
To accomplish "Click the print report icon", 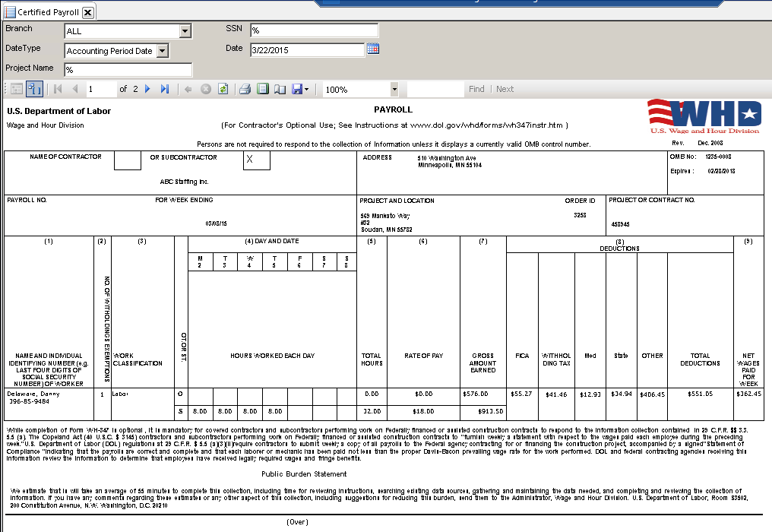I will (x=245, y=89).
